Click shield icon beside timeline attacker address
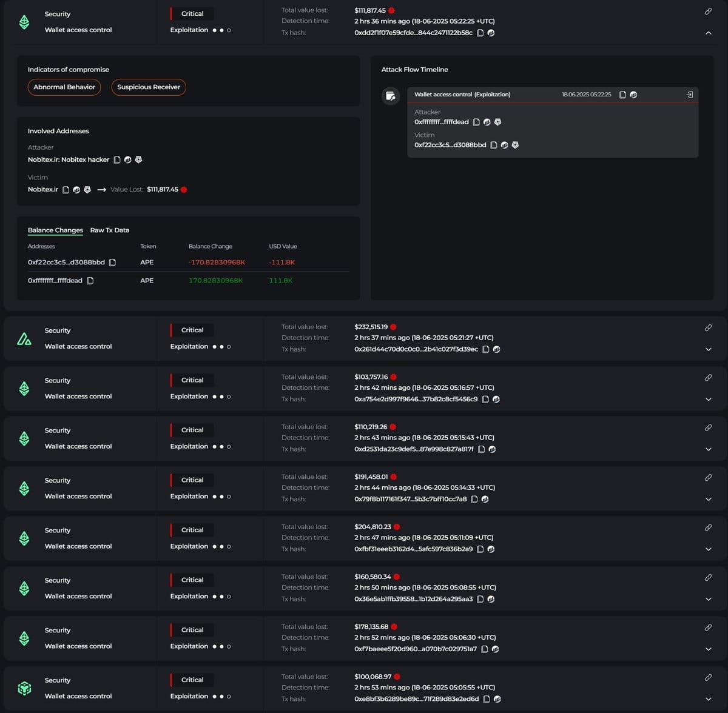This screenshot has height=713, width=728. 497,122
